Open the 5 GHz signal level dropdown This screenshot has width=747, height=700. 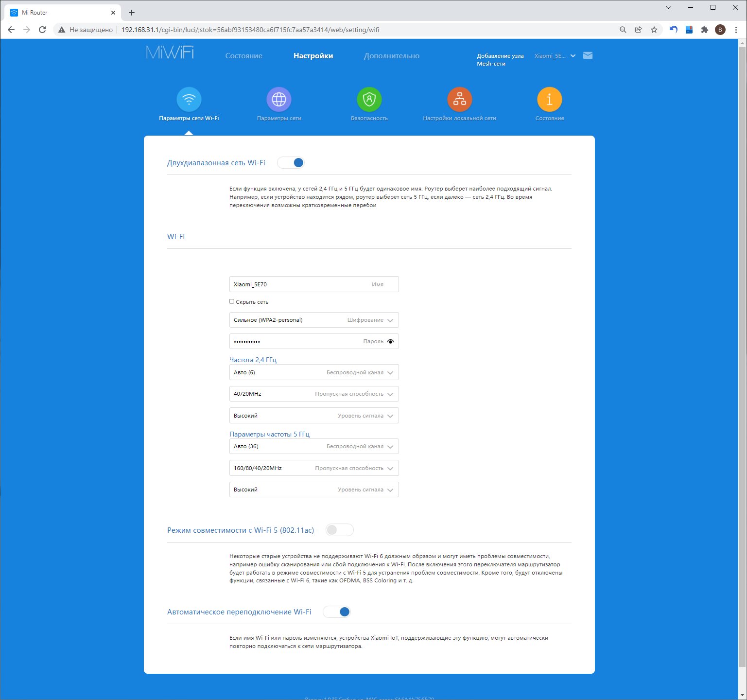[314, 490]
